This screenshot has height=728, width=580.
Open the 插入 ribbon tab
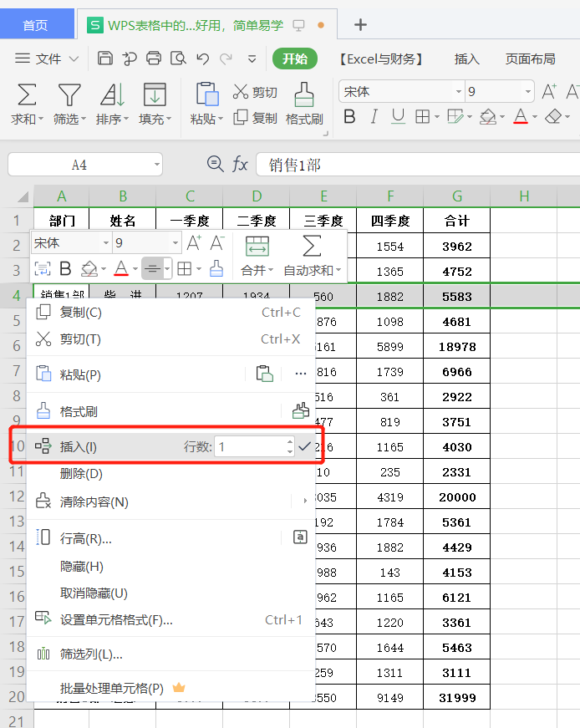[x=466, y=59]
